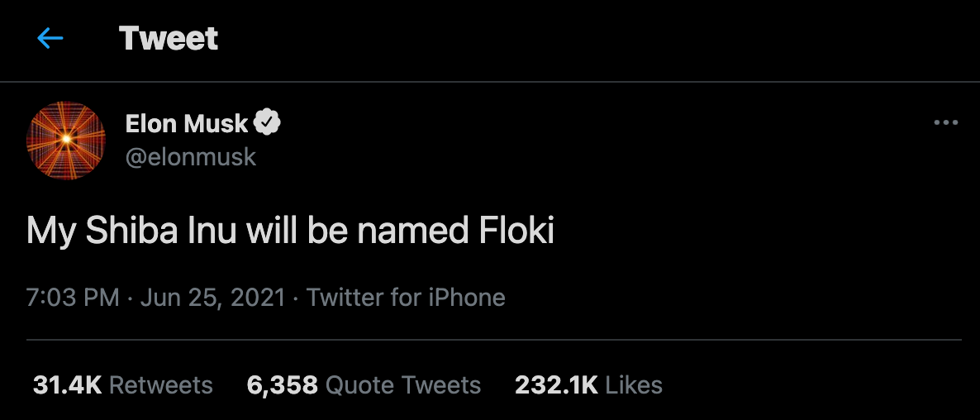Open the three-dot more options menu
980x420 pixels.
945,123
